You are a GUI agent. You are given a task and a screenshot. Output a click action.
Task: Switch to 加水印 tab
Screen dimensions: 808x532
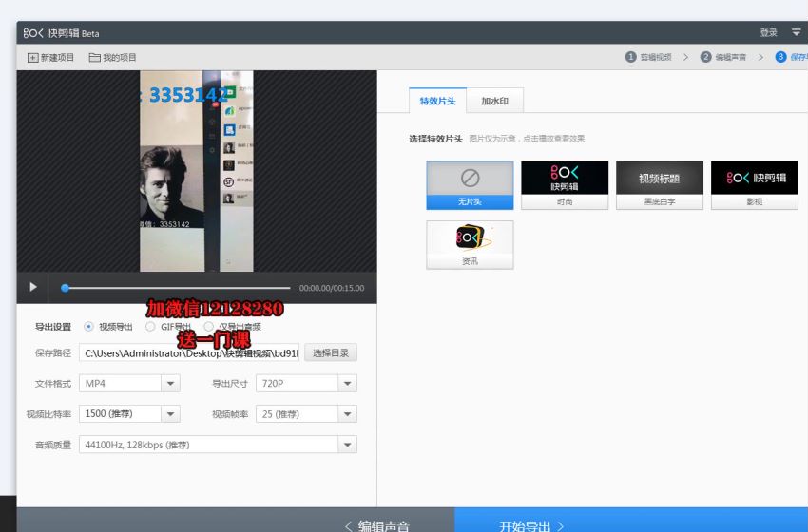point(494,101)
